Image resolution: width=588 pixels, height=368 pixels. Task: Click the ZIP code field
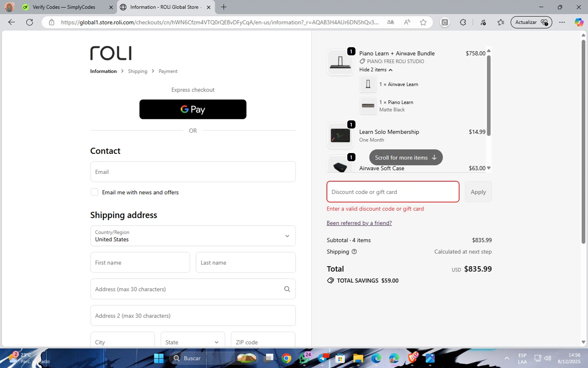[263, 341]
